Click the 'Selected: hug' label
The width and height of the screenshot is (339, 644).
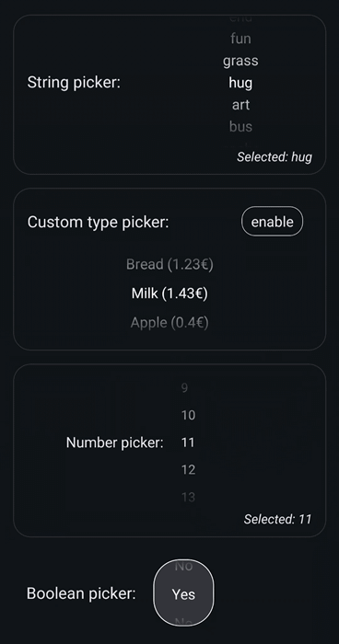point(275,157)
